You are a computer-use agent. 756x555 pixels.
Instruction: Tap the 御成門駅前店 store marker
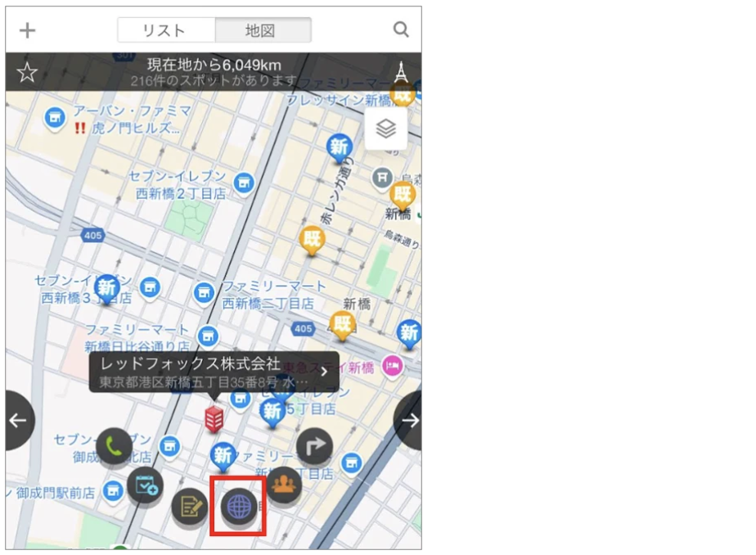(x=113, y=491)
